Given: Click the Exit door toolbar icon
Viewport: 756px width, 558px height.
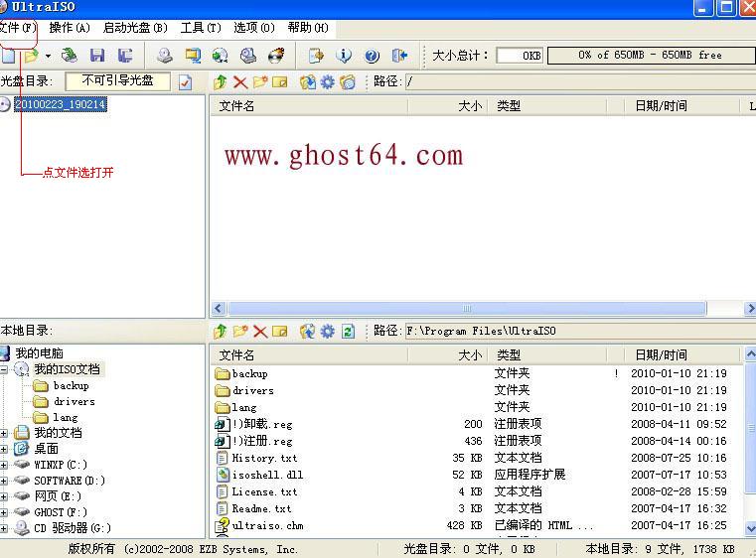Looking at the screenshot, I should (399, 56).
